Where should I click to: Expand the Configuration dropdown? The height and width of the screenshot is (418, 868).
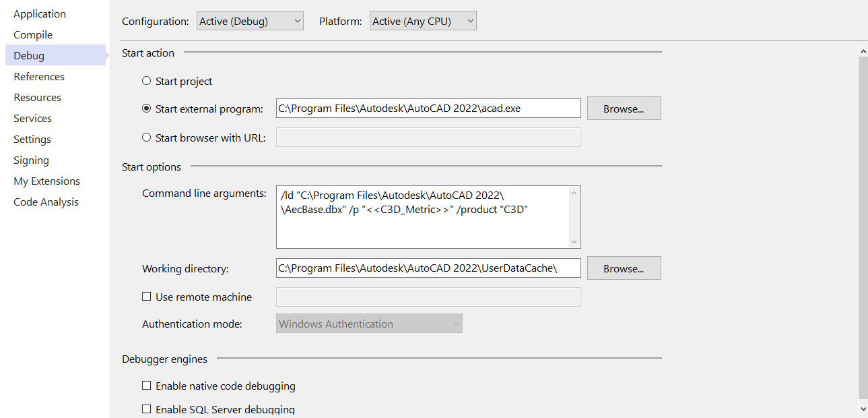coord(251,22)
